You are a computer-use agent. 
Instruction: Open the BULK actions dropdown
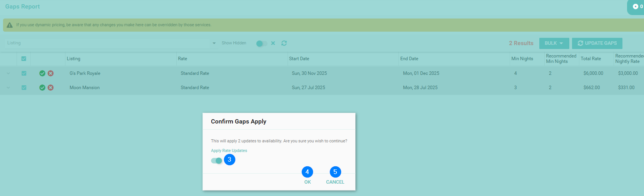pyautogui.click(x=554, y=43)
